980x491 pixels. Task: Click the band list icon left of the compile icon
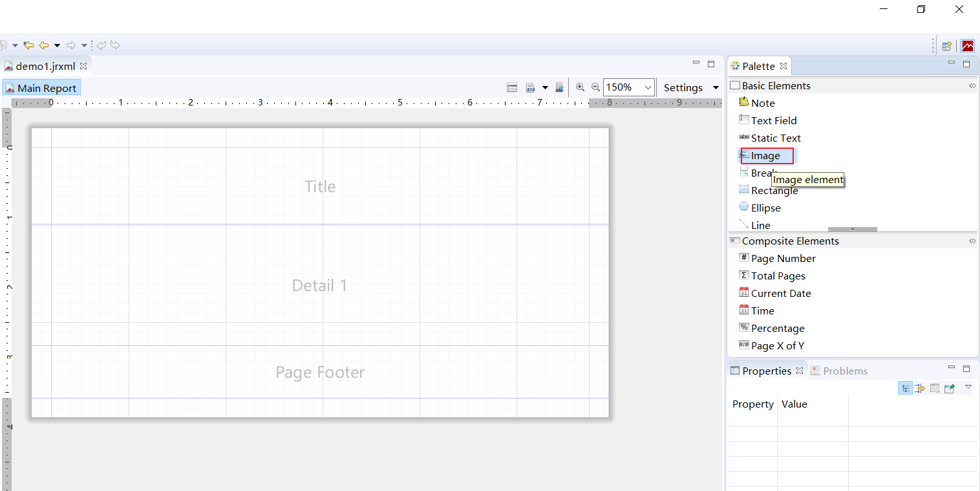[x=512, y=87]
